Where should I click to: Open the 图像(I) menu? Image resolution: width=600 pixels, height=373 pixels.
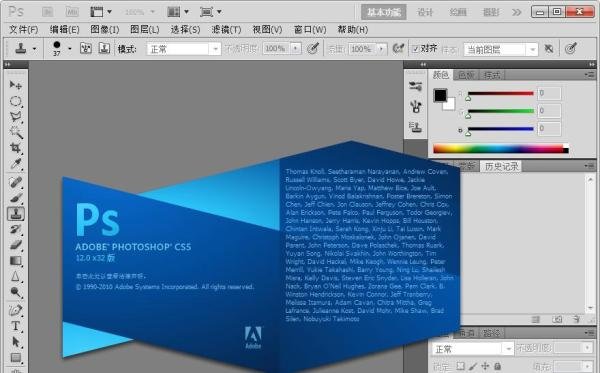click(105, 29)
